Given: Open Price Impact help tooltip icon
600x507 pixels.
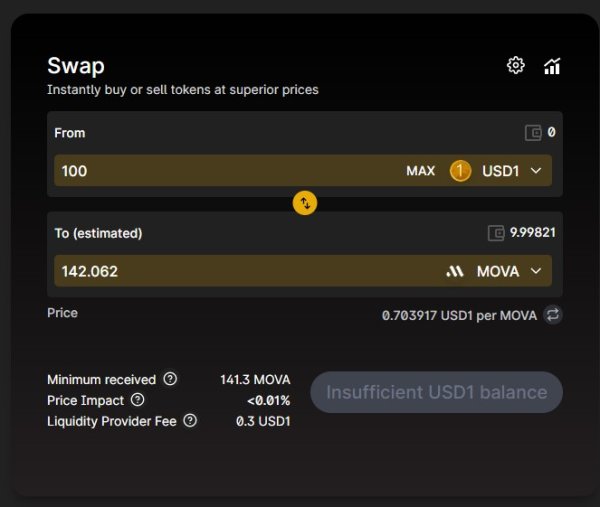Looking at the screenshot, I should tap(137, 400).
